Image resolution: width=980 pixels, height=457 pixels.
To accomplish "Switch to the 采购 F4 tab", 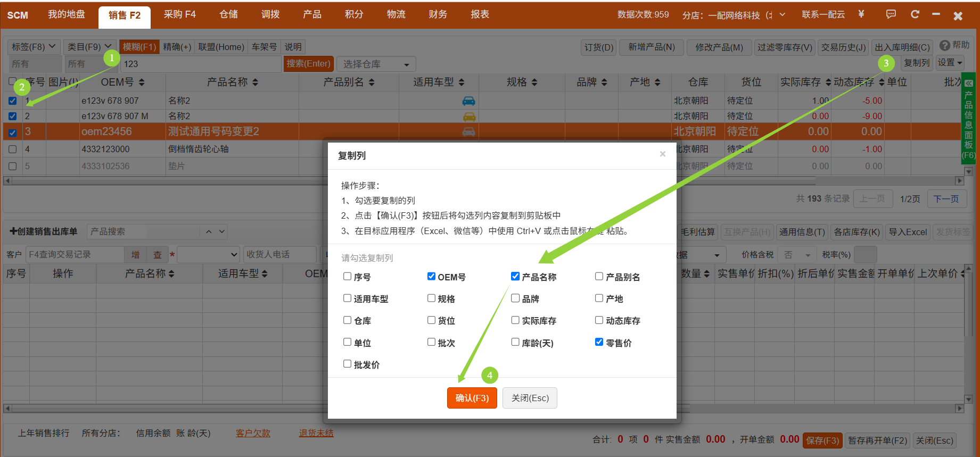I will pyautogui.click(x=179, y=14).
